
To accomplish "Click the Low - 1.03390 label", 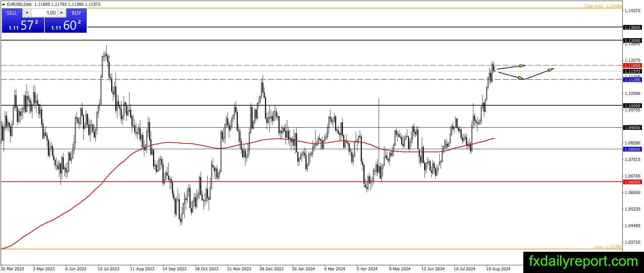I will click(608, 247).
